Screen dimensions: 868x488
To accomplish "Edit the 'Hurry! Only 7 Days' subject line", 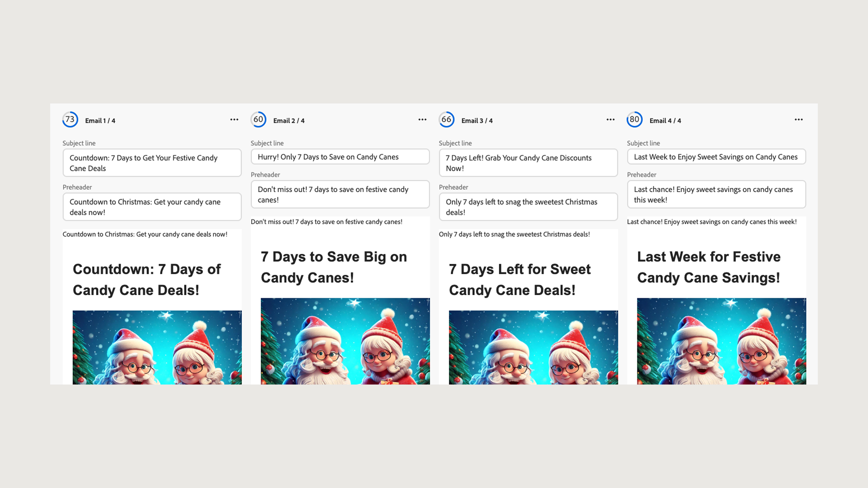I will tap(340, 157).
